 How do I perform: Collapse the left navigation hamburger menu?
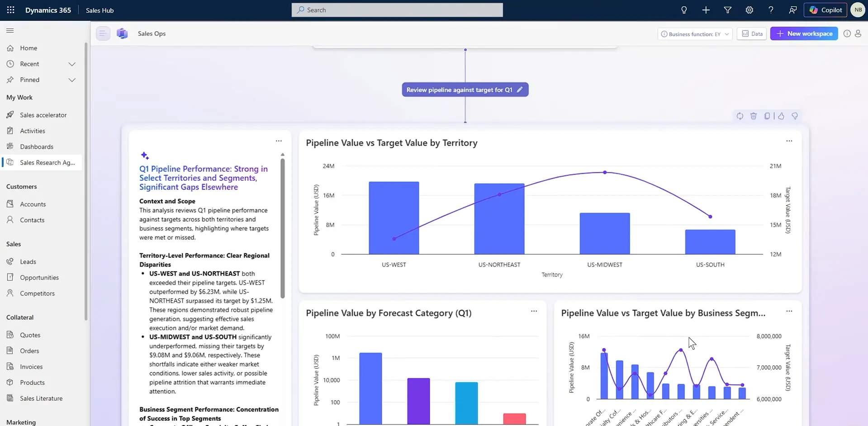[x=10, y=31]
